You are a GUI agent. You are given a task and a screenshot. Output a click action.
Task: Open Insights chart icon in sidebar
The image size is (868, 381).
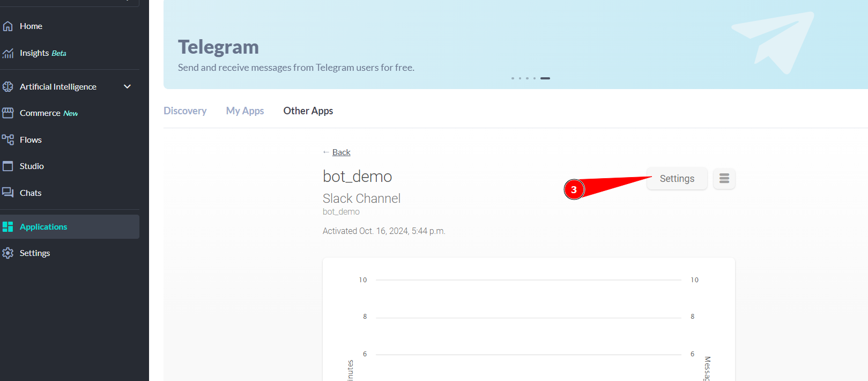[8, 53]
